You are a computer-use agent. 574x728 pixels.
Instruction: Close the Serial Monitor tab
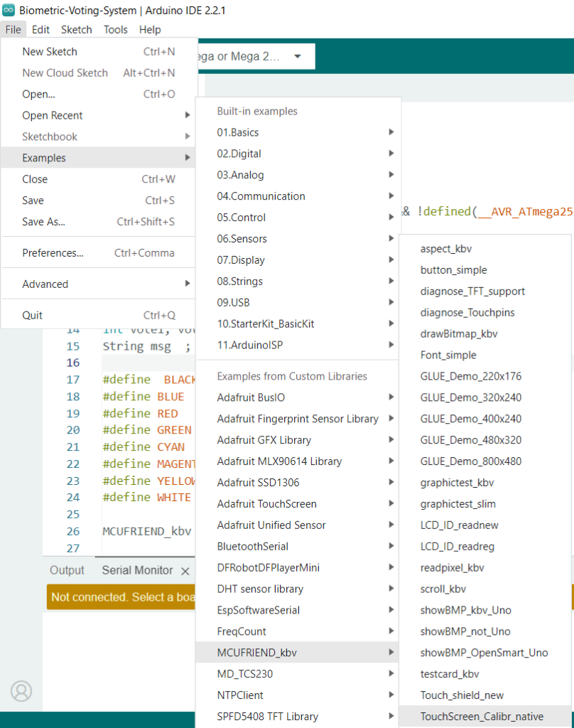click(185, 571)
